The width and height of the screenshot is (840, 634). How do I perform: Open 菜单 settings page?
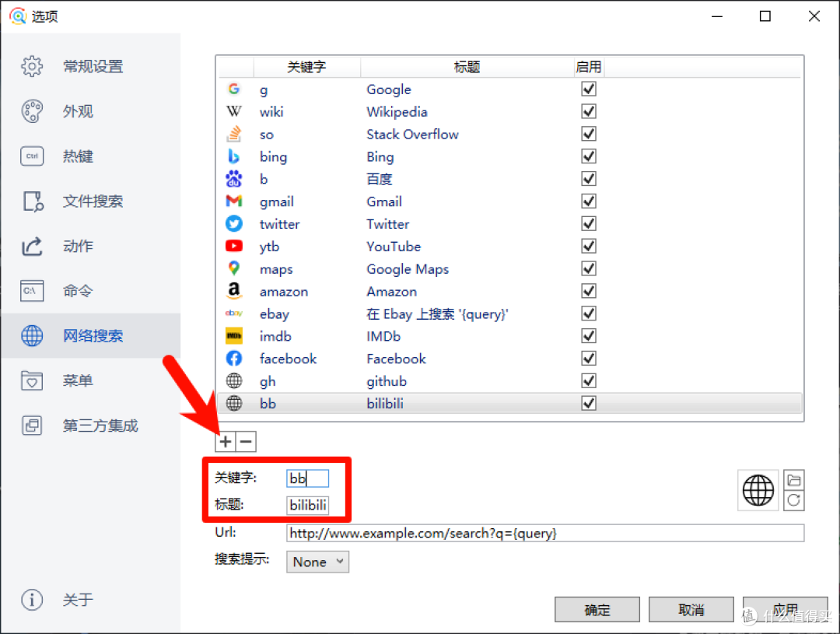click(91, 381)
